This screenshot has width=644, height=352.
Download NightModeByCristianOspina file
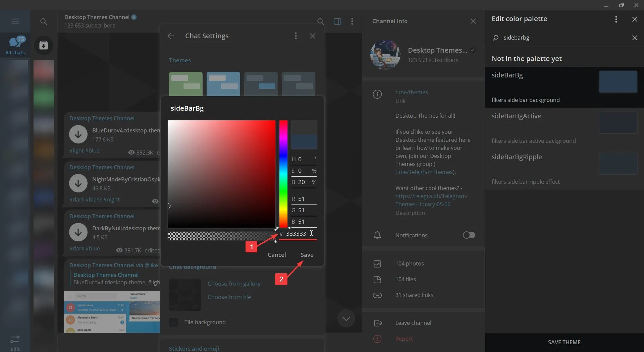pos(78,183)
